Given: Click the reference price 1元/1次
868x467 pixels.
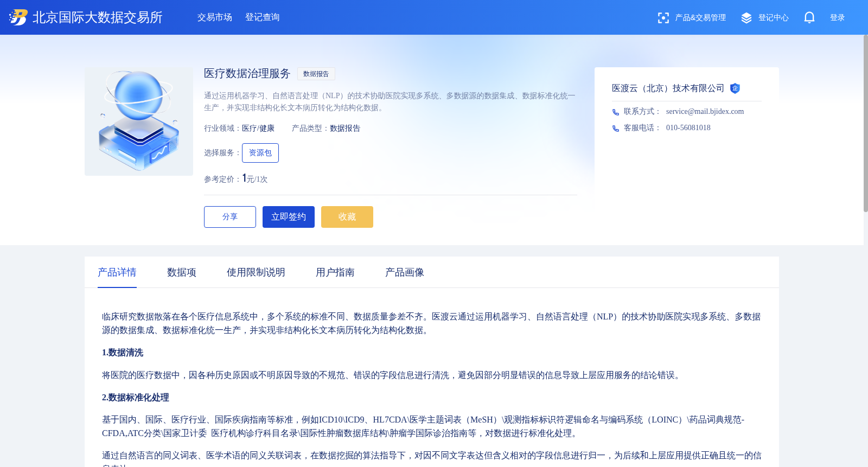Looking at the screenshot, I should click(x=255, y=178).
